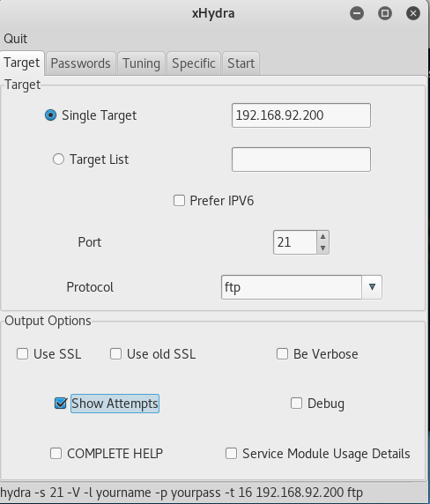Enable the Prefer IPV6 checkbox
The image size is (430, 504).
(x=180, y=201)
